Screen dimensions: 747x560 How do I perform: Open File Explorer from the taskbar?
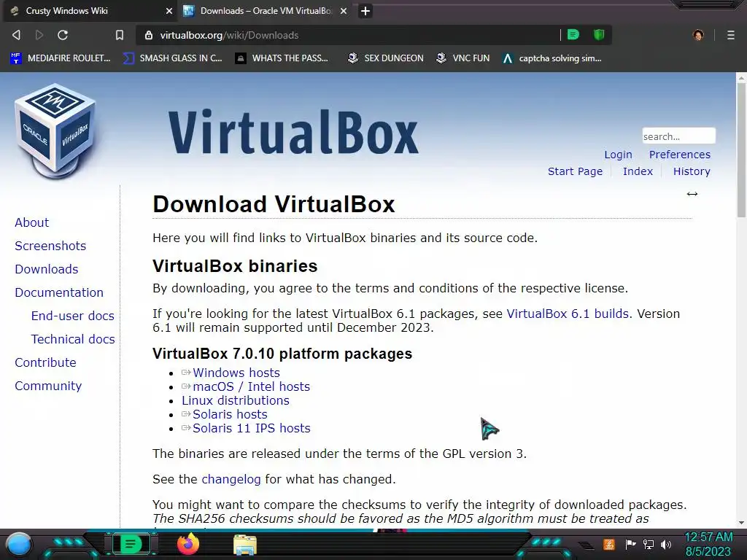pyautogui.click(x=245, y=545)
